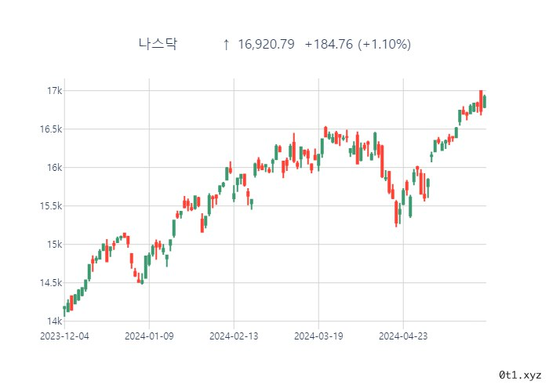The image size is (549, 392).
Task: Click the upward arrow indicator beside 16,920.79
Action: [x=226, y=45]
